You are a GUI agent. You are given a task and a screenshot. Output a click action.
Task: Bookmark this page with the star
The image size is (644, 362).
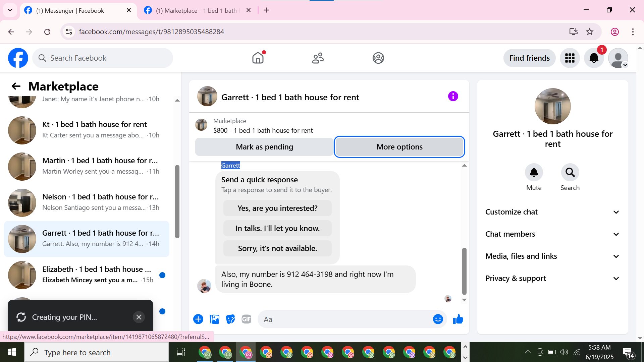click(x=590, y=32)
